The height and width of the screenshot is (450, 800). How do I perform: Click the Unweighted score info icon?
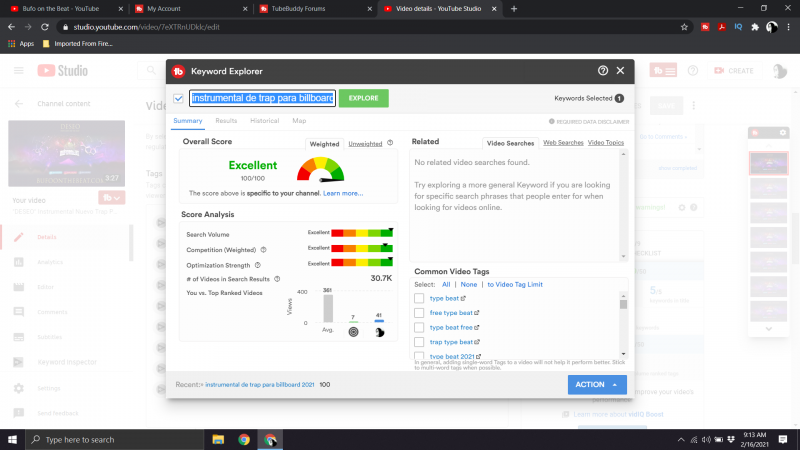(390, 144)
